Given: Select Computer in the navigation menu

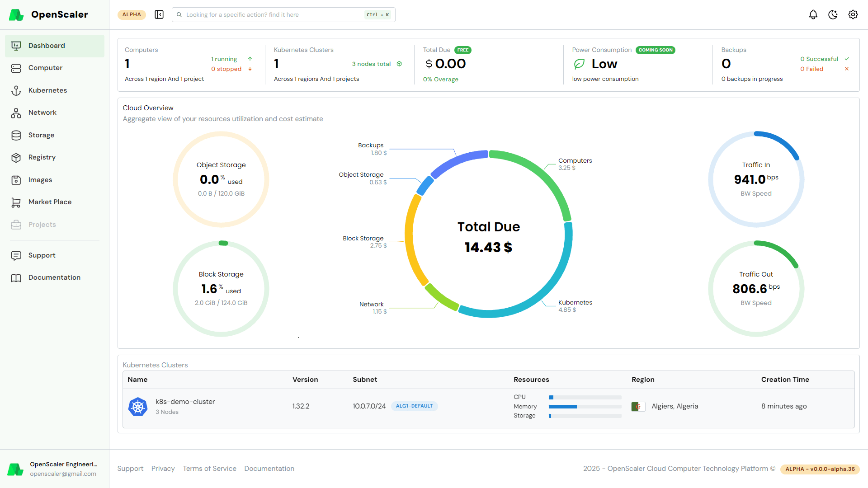Looking at the screenshot, I should click(45, 68).
